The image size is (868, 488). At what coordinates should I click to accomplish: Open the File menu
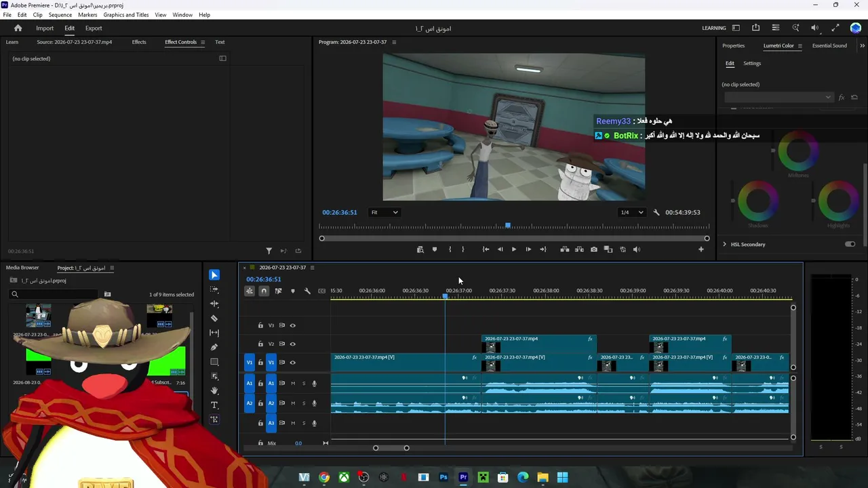[7, 15]
